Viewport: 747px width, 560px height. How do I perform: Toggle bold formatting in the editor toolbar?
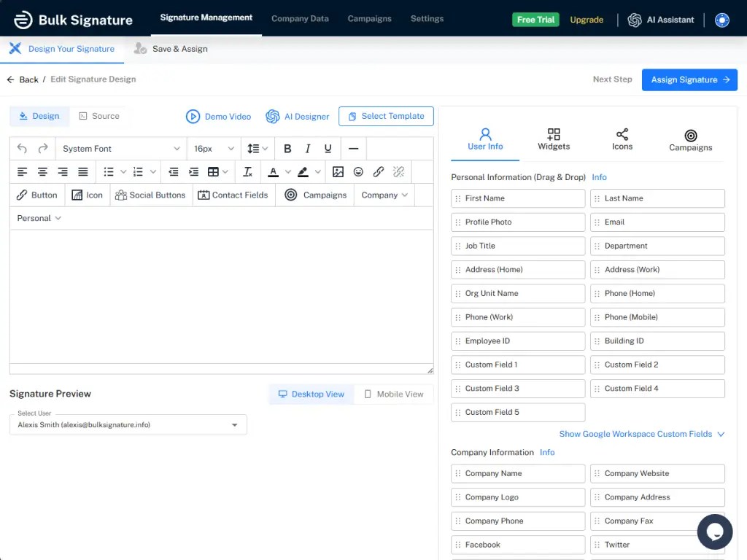coord(287,149)
